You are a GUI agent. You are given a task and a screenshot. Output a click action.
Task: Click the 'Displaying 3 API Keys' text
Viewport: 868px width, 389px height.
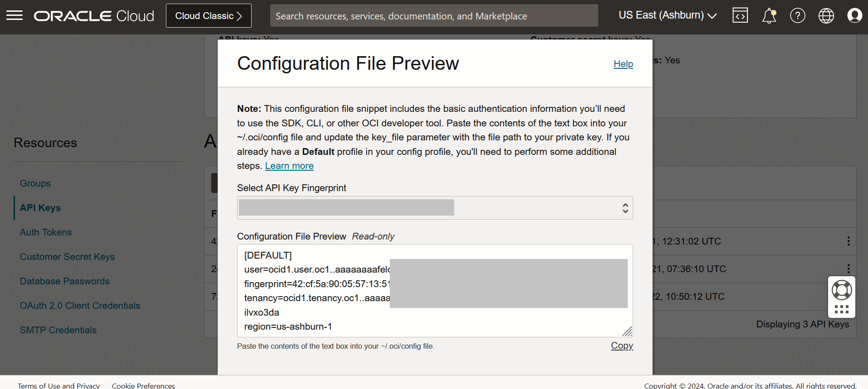pos(803,324)
